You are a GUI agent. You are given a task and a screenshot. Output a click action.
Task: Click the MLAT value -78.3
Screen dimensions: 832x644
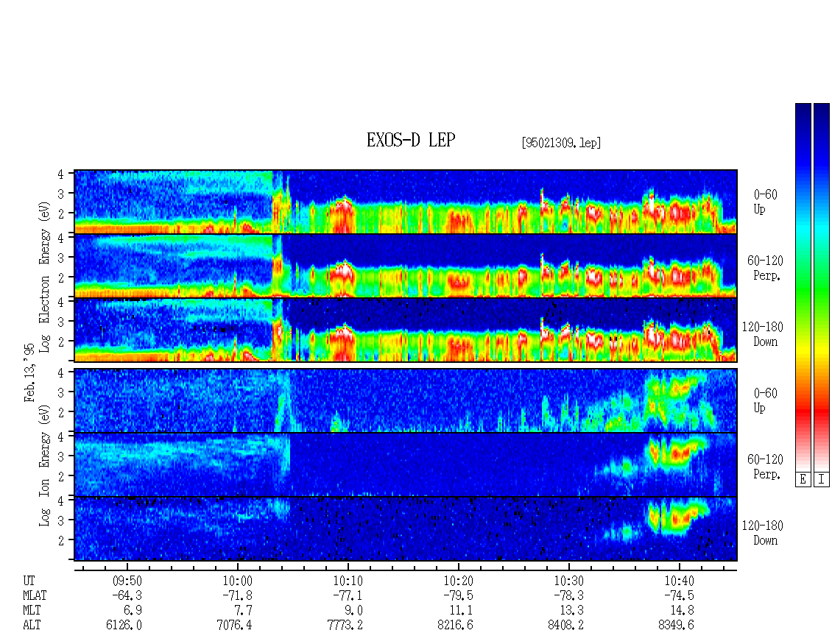[568, 595]
